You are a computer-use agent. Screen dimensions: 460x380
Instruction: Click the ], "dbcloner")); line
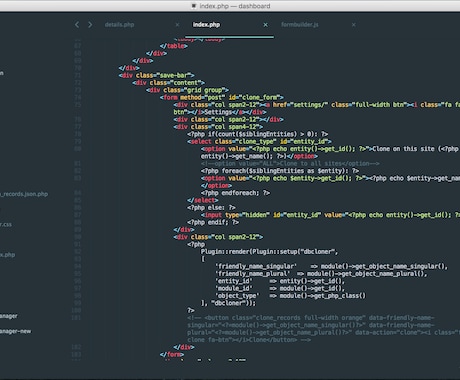228,303
